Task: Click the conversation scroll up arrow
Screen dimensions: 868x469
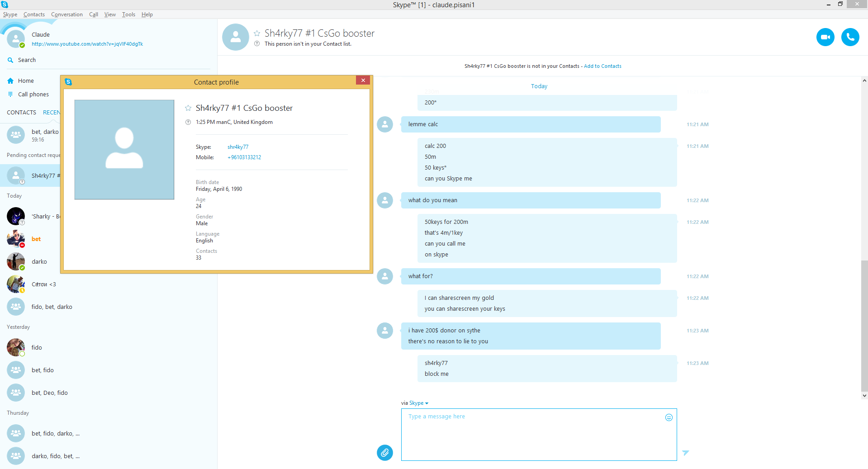Action: click(x=864, y=81)
